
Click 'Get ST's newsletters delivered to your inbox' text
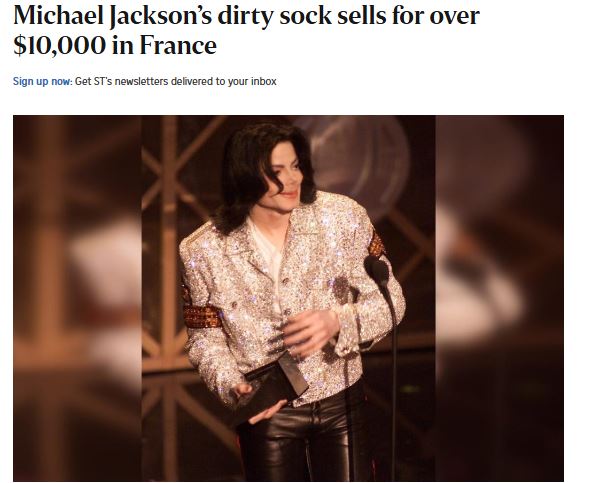[x=175, y=81]
